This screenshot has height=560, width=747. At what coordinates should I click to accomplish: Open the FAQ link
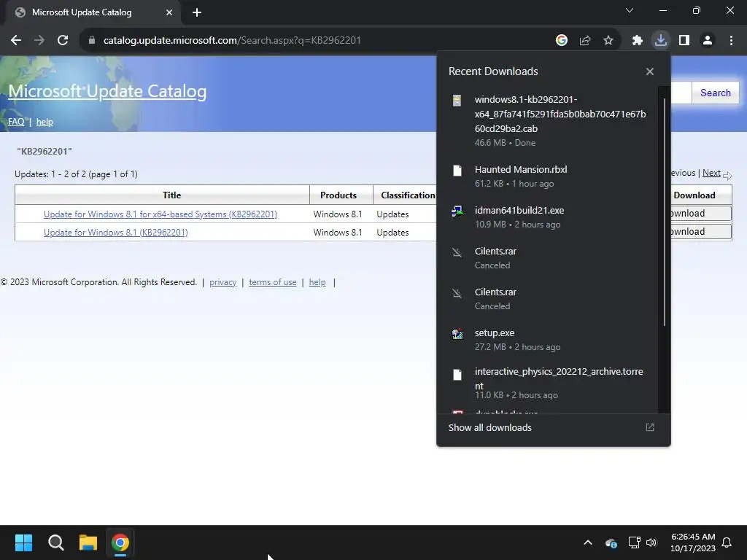(16, 122)
